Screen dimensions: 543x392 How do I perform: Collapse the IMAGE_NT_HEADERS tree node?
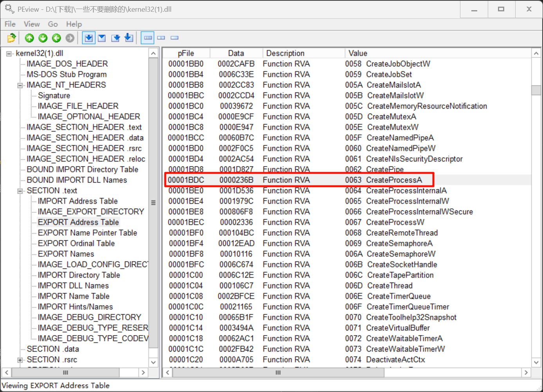pos(20,85)
